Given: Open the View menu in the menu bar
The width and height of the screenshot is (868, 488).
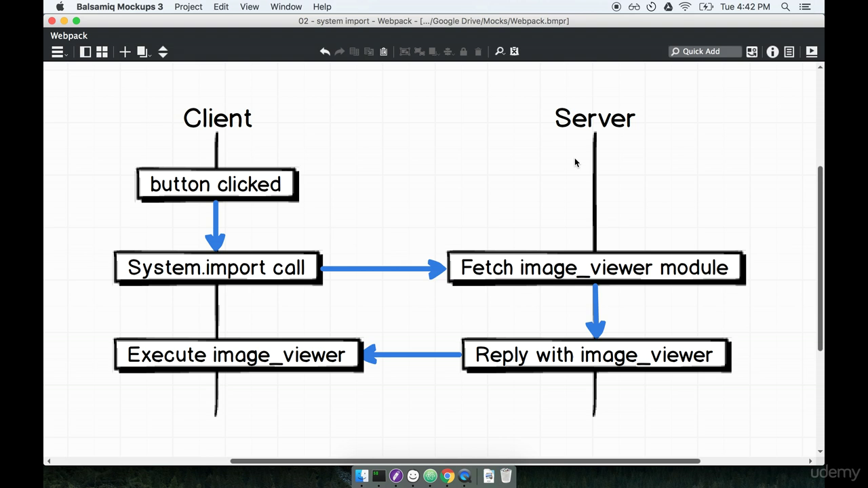Looking at the screenshot, I should coord(249,7).
